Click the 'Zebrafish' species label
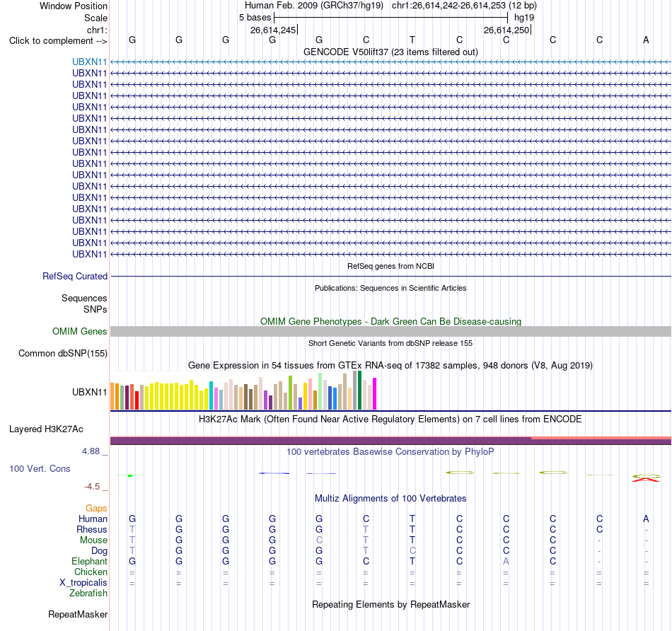Viewport: 672px width, 631px height. [x=88, y=594]
